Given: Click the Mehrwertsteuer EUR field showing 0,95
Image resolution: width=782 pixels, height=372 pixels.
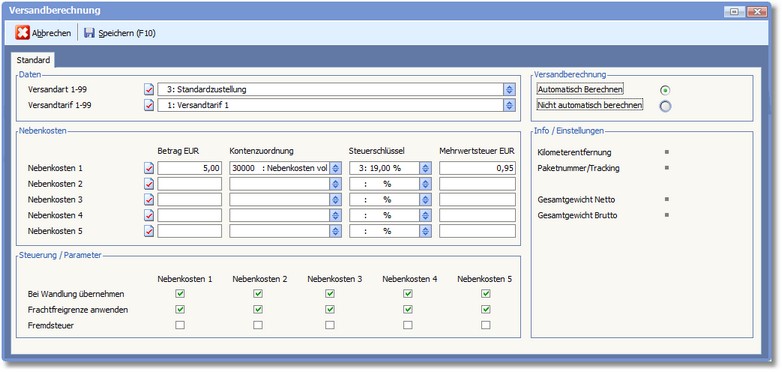Looking at the screenshot, I should pos(477,168).
